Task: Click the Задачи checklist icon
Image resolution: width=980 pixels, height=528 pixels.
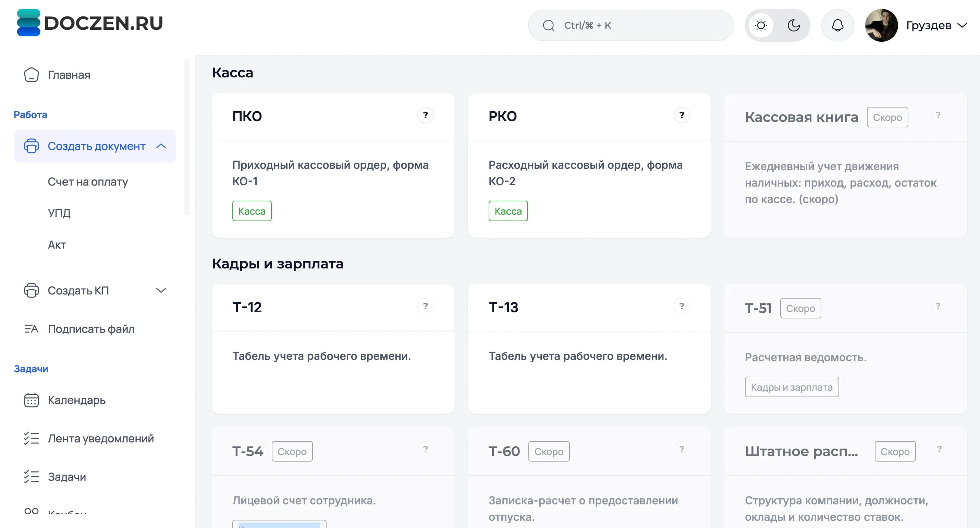Action: 31,477
